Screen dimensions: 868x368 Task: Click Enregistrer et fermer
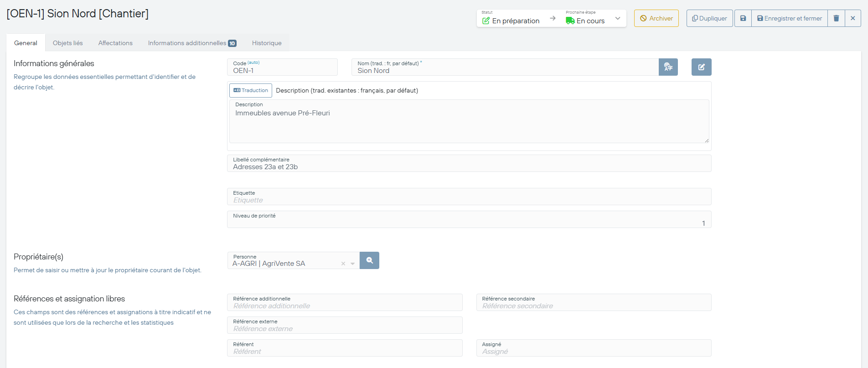[789, 19]
